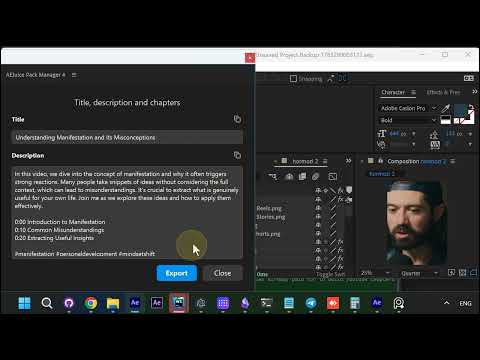Enable the Snapping checkbox
This screenshot has width=480, height=360.
pyautogui.click(x=293, y=79)
